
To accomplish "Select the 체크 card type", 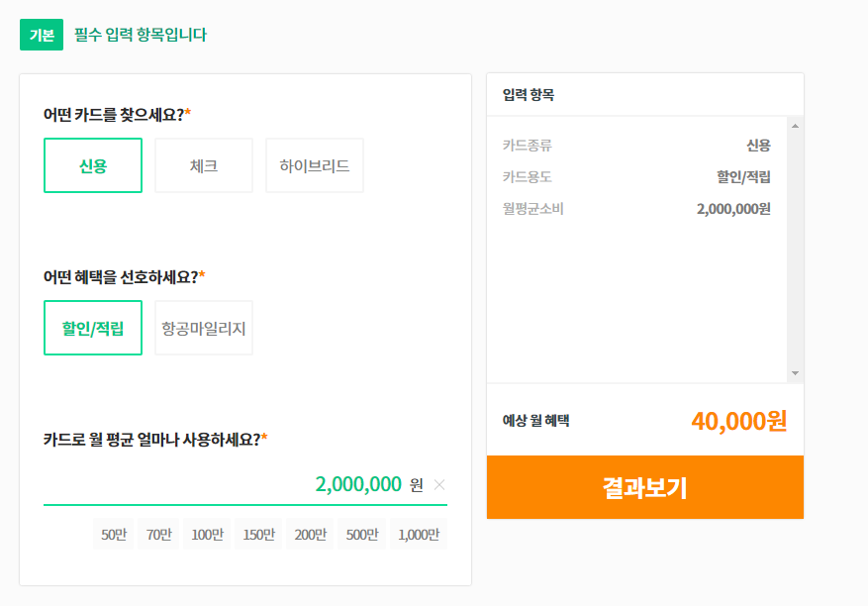I will coord(203,165).
